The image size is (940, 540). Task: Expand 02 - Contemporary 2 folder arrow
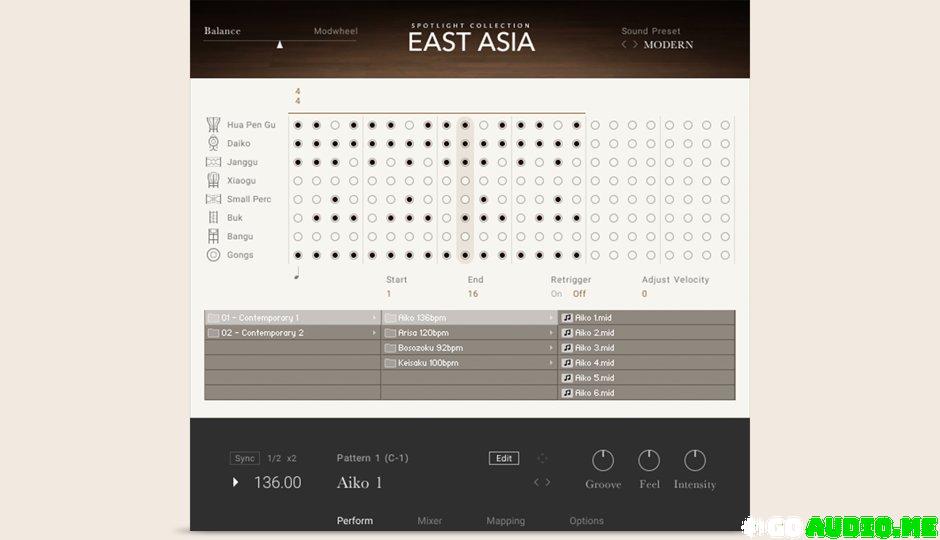coord(374,333)
